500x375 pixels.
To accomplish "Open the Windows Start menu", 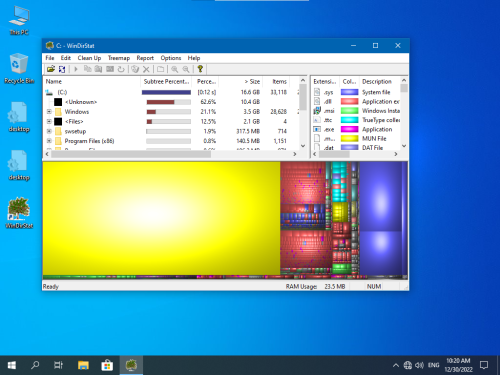I will pos(12,365).
